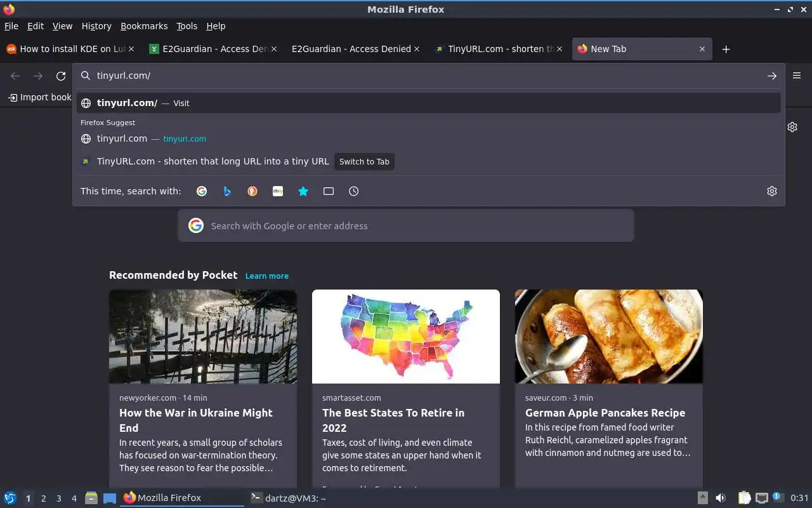The width and height of the screenshot is (812, 508).
Task: Click the colorful US map thumbnail
Action: [x=406, y=337]
